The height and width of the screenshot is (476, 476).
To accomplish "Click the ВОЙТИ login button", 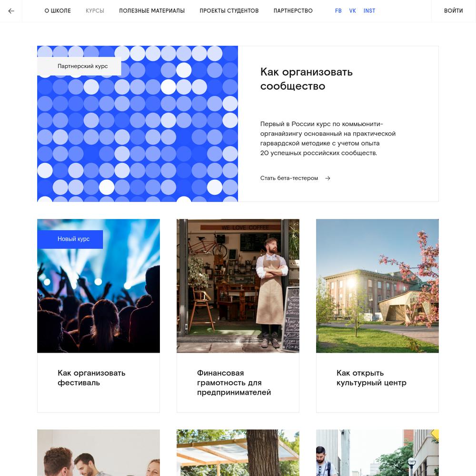I will tap(453, 10).
